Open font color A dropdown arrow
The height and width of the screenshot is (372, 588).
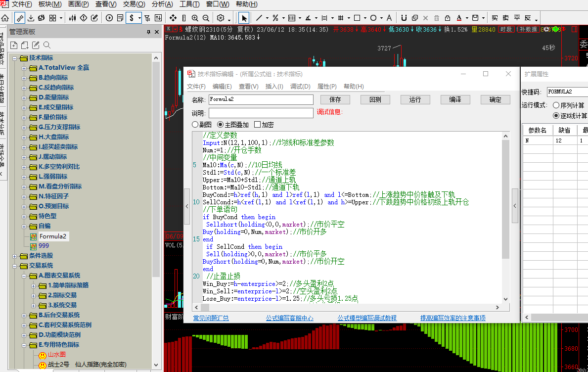(467, 18)
